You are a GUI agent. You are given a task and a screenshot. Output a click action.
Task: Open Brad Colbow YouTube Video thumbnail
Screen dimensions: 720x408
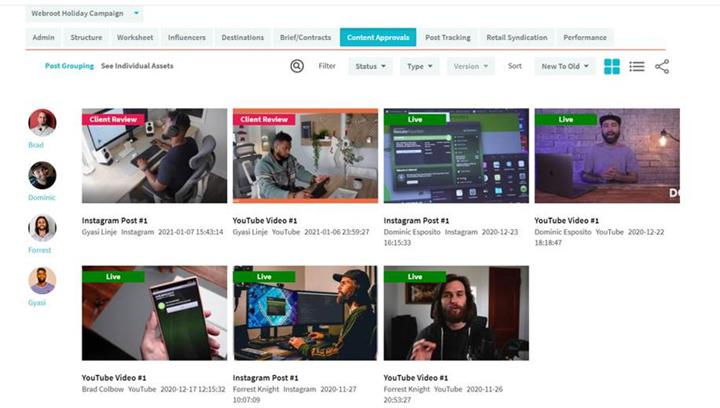pos(154,313)
